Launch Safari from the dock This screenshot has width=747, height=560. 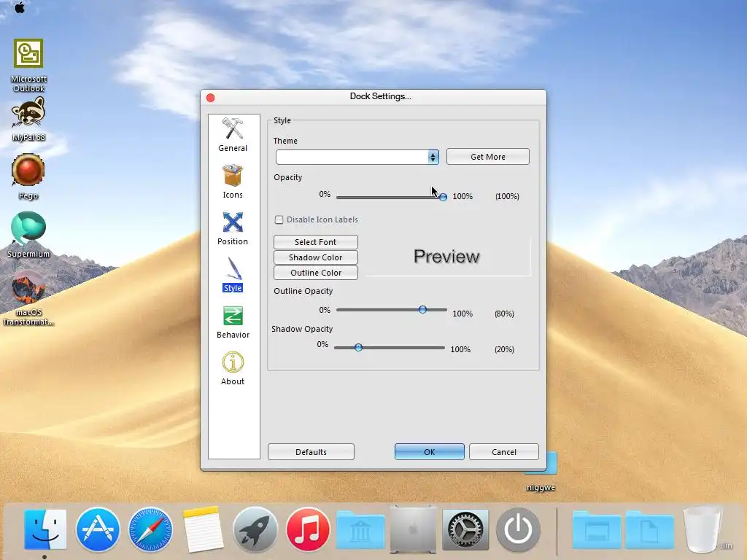point(150,529)
